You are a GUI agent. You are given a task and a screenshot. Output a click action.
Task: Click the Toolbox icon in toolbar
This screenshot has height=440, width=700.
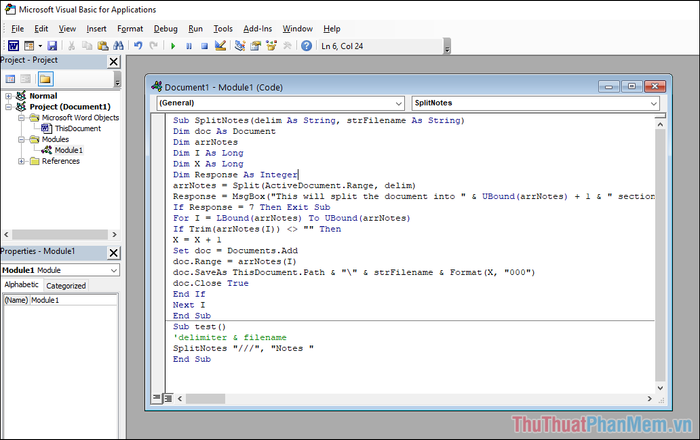coord(287,46)
